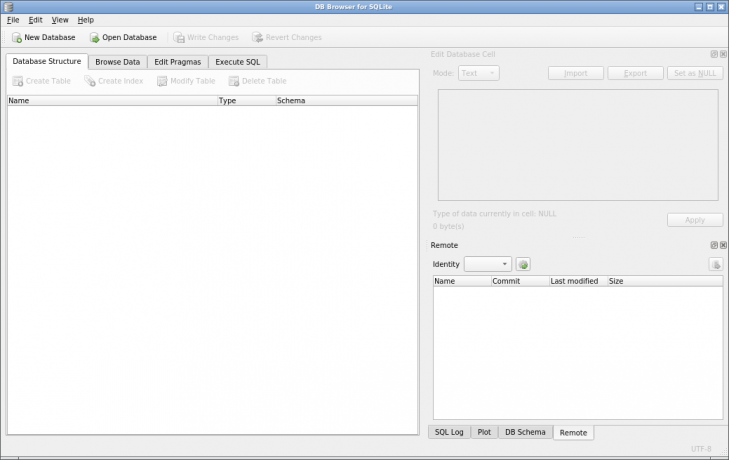Screen dimensions: 729x460
Task: Open the File menu
Action: (x=13, y=20)
